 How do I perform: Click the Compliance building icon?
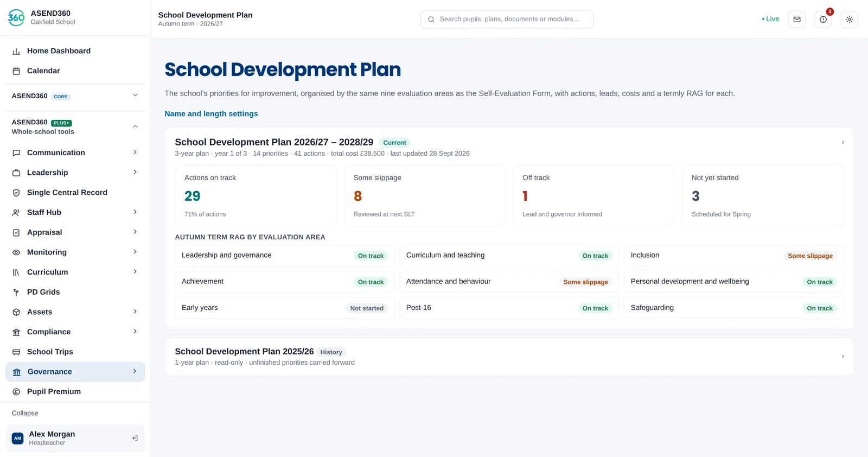[x=16, y=332]
